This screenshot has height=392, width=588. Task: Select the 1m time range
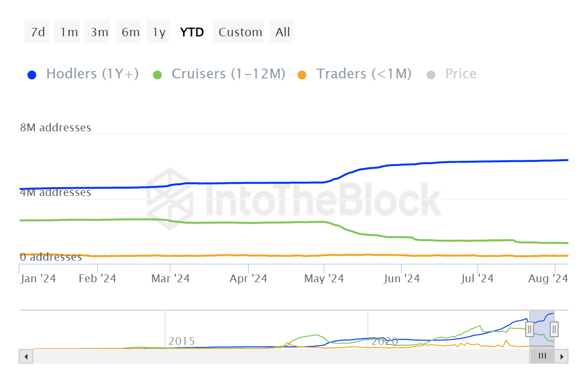(x=69, y=32)
